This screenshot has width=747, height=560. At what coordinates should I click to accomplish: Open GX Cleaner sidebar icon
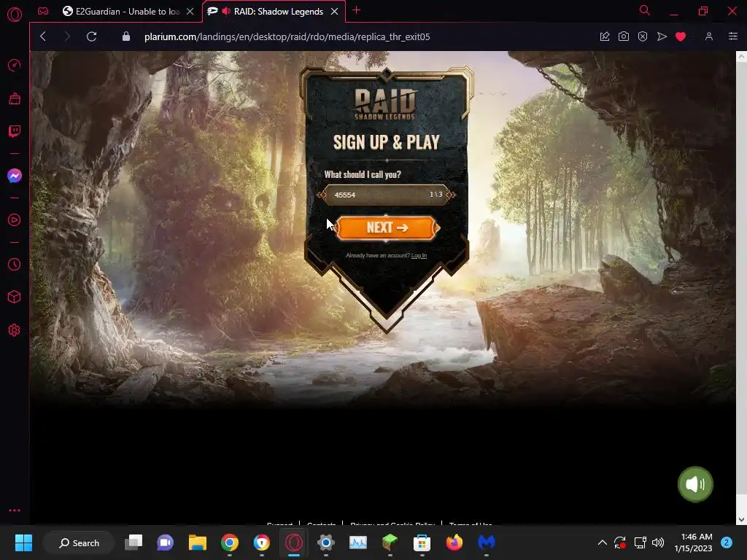(15, 98)
